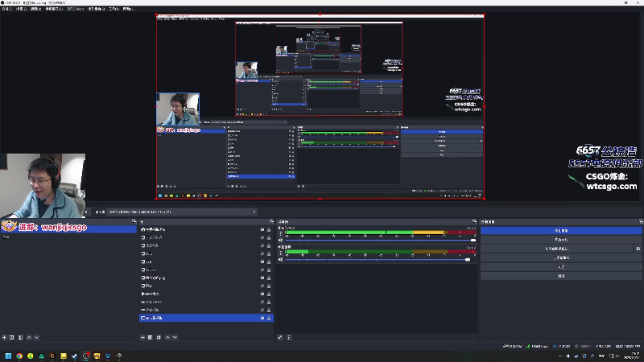Open the Docks (停靠窗口) menu
This screenshot has width=644, height=362.
pyautogui.click(x=54, y=9)
